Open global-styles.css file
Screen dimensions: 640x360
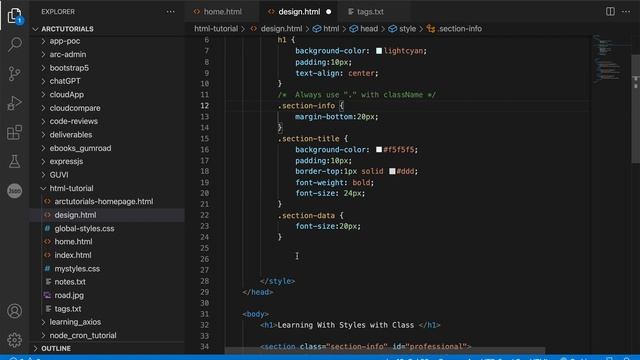84,229
